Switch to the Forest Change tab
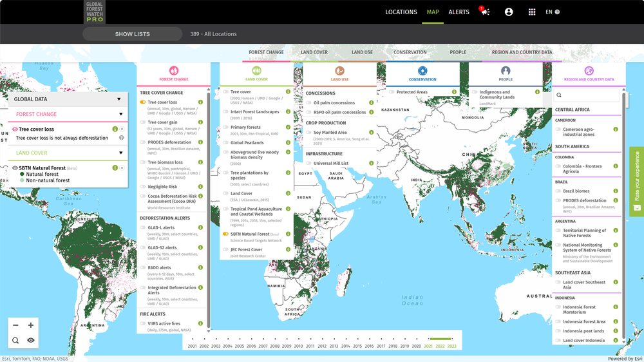644x362 pixels. point(266,52)
